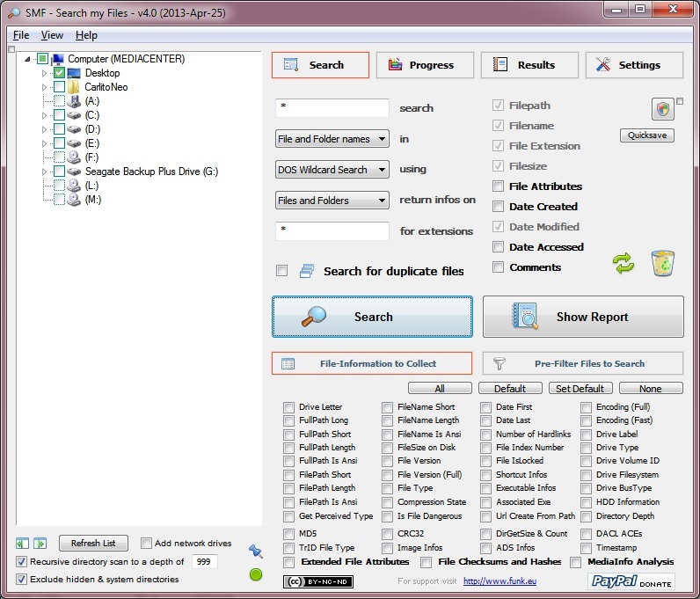The image size is (700, 599).
Task: Click the Desktop monitor icon in tree
Action: [x=74, y=73]
